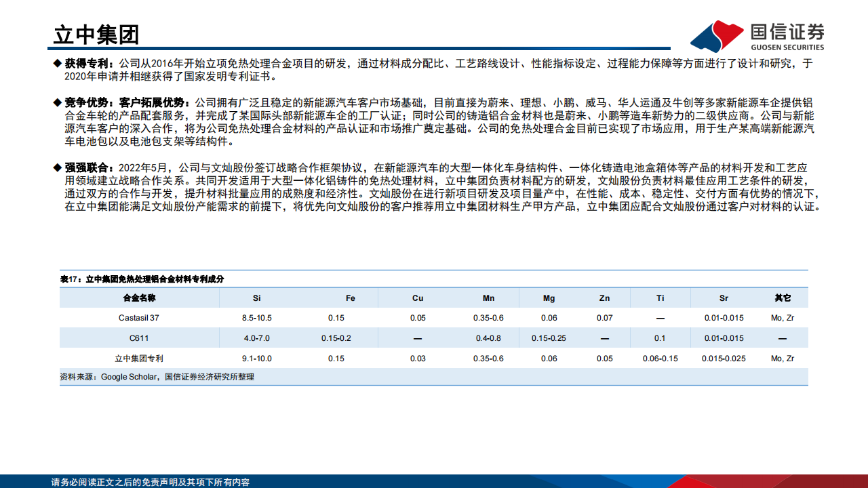Click the 其它 column header

point(783,298)
